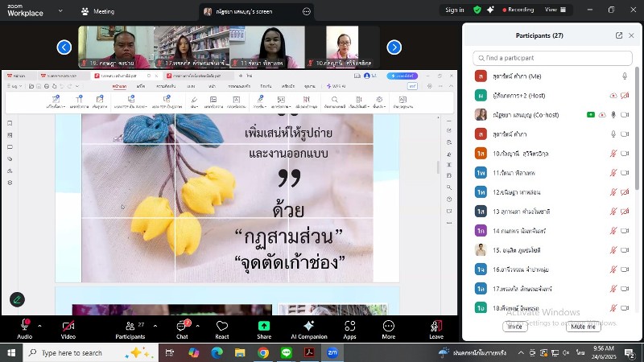Screen dimensions: 644x362
Task: Click the print icon in WPS quick toolbar
Action: click(47, 86)
